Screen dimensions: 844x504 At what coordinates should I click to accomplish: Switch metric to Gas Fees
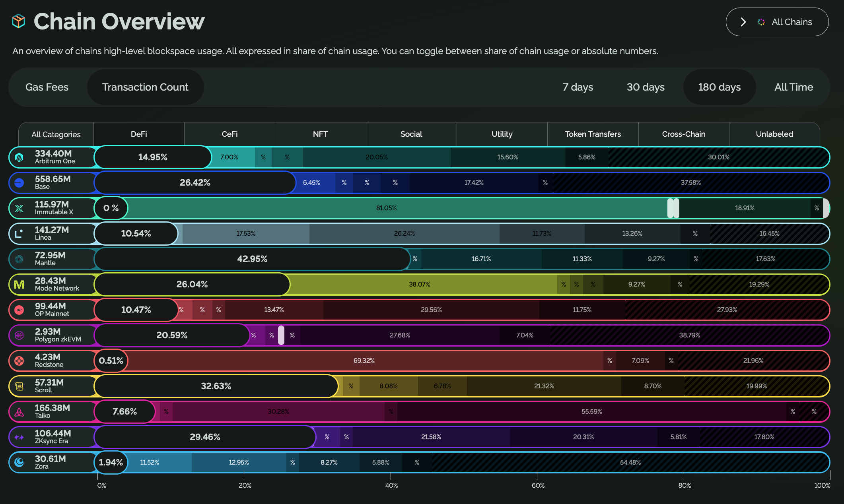pyautogui.click(x=47, y=87)
